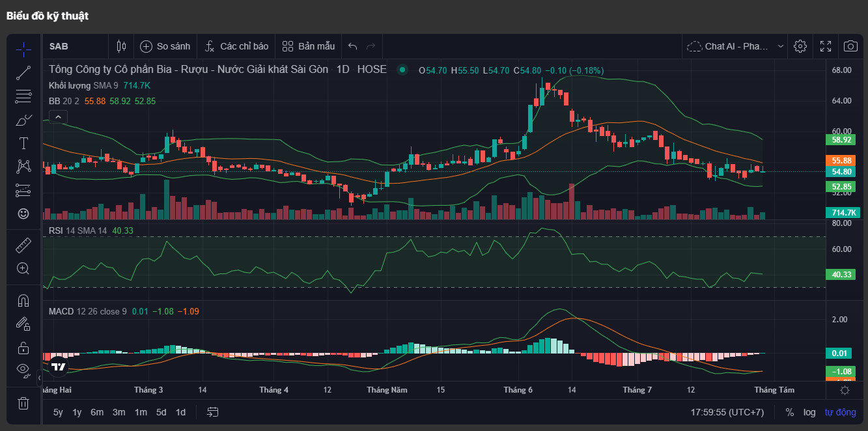Open the emoji icons tool
This screenshot has width=868, height=431.
coord(23,214)
